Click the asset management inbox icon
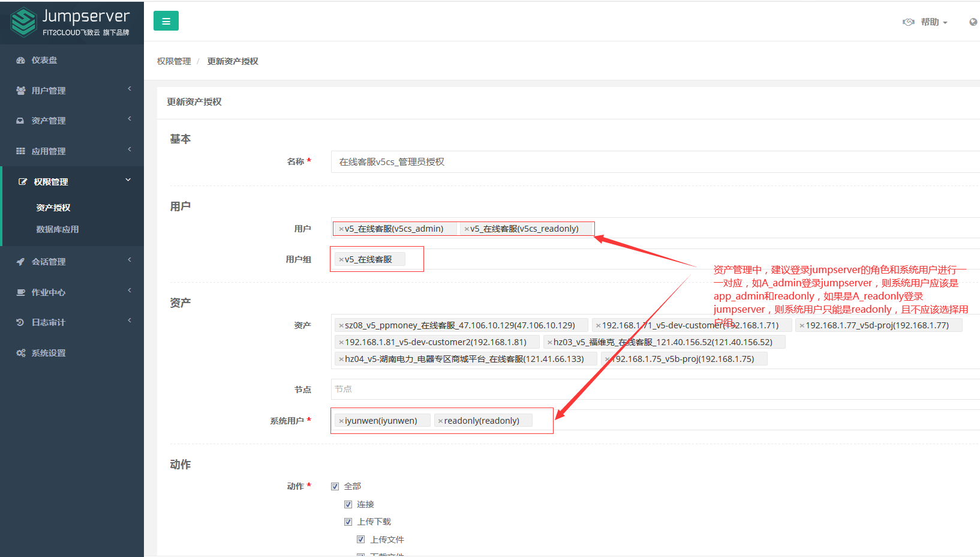This screenshot has height=557, width=980. [x=20, y=121]
